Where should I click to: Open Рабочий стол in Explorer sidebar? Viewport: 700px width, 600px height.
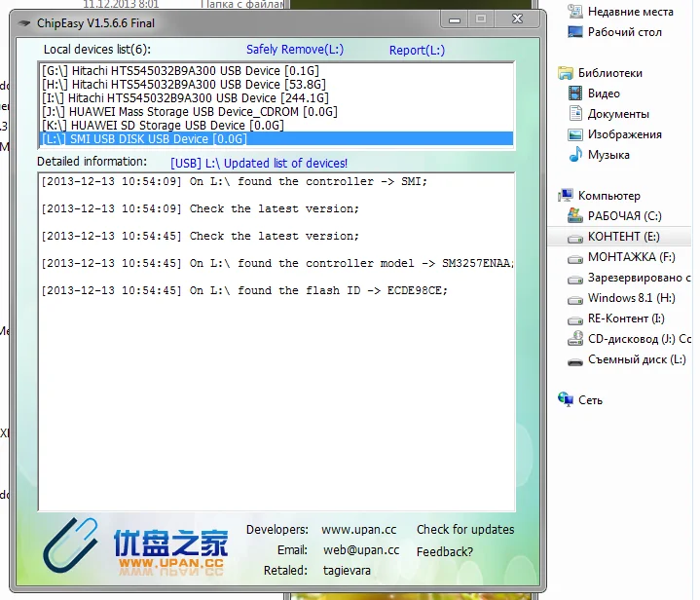tap(625, 32)
